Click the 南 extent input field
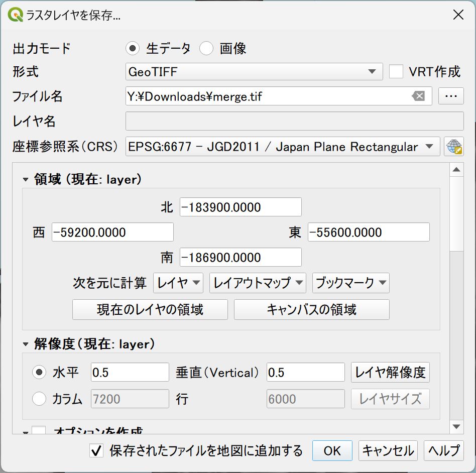 click(241, 257)
